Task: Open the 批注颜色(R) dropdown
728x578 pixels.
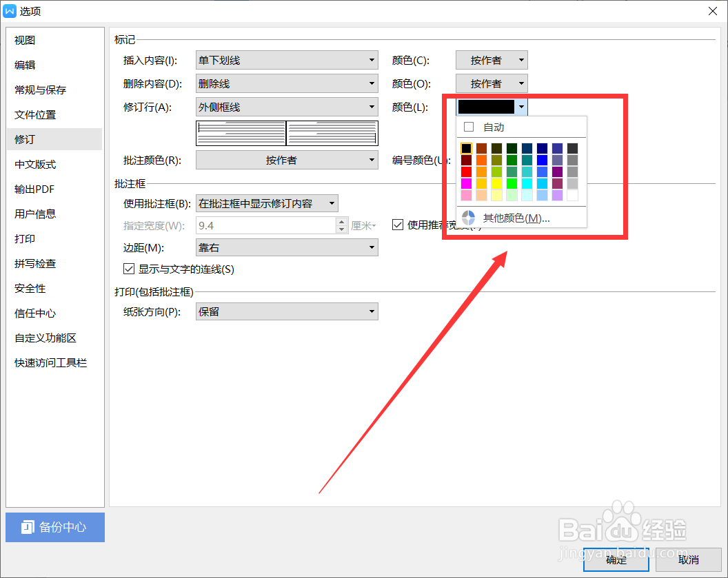Action: tap(287, 161)
